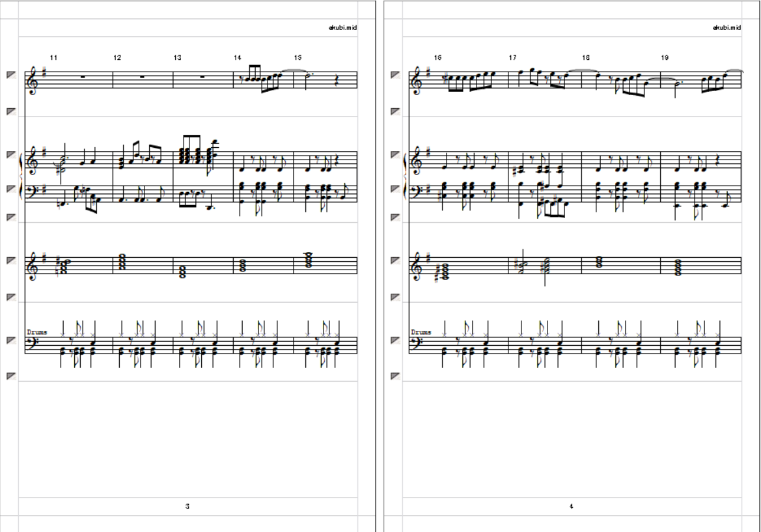Click the handle triangle beside page 4's piano bass staff

pos(395,189)
